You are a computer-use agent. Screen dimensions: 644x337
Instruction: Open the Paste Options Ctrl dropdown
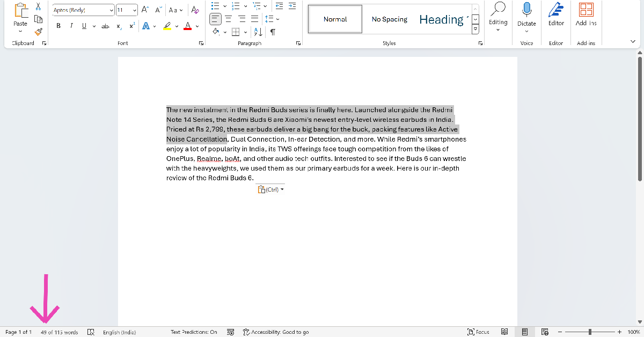(x=270, y=189)
